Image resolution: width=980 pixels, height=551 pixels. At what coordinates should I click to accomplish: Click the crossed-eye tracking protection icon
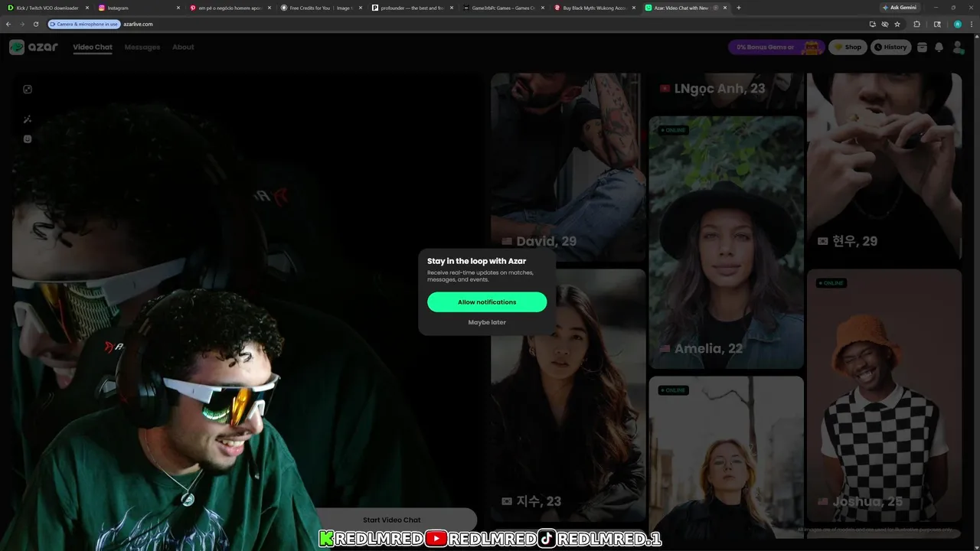(x=884, y=24)
